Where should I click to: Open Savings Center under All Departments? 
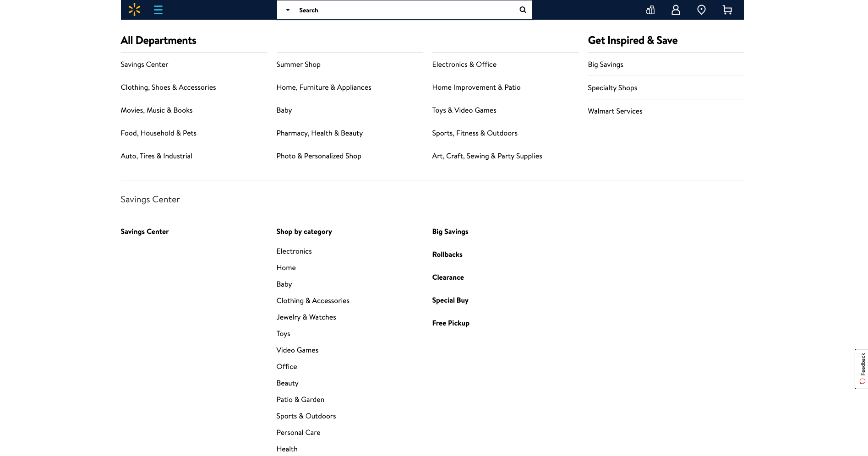(144, 65)
